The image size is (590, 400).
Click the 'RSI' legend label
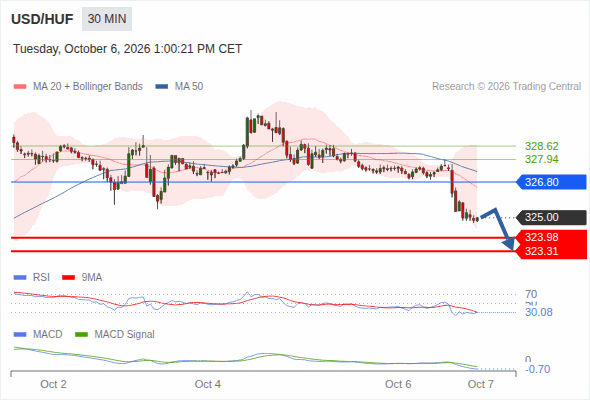click(x=41, y=278)
